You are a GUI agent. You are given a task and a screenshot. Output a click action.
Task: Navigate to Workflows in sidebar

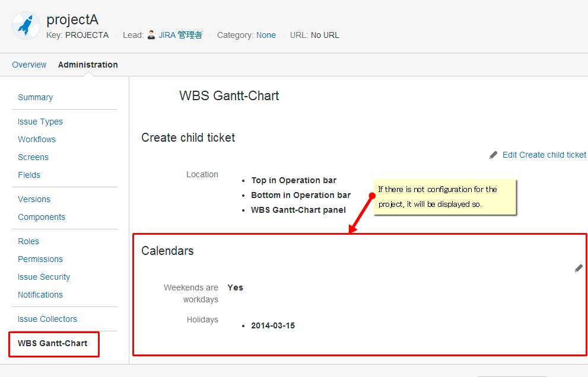pyautogui.click(x=37, y=139)
